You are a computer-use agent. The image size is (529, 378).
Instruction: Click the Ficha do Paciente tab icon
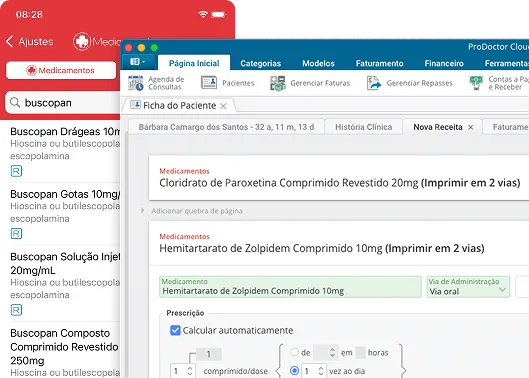tap(135, 105)
